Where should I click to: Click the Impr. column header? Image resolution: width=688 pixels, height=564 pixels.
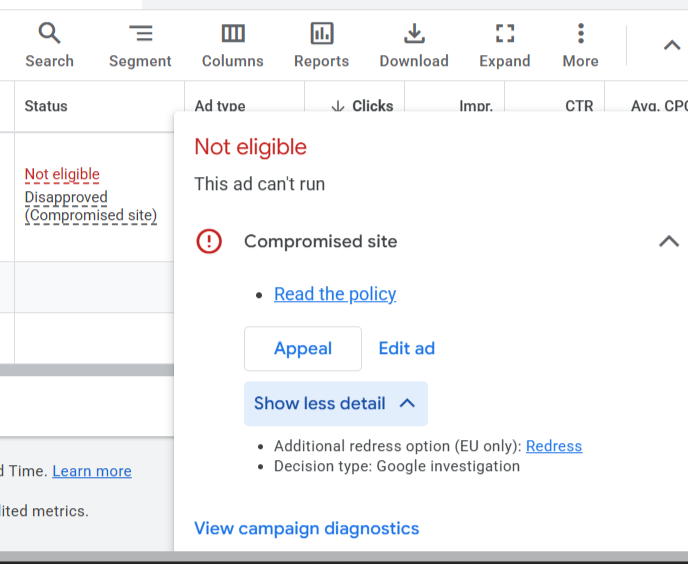(476, 106)
